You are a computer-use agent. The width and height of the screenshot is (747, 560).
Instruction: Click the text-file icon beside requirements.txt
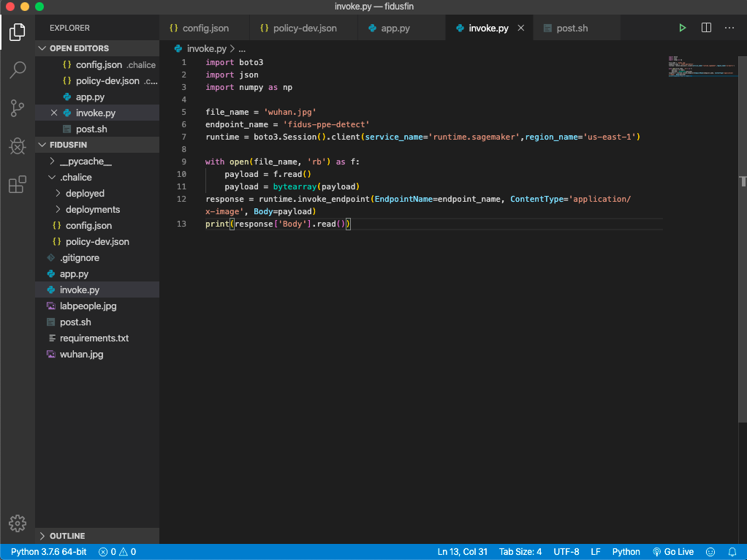52,338
